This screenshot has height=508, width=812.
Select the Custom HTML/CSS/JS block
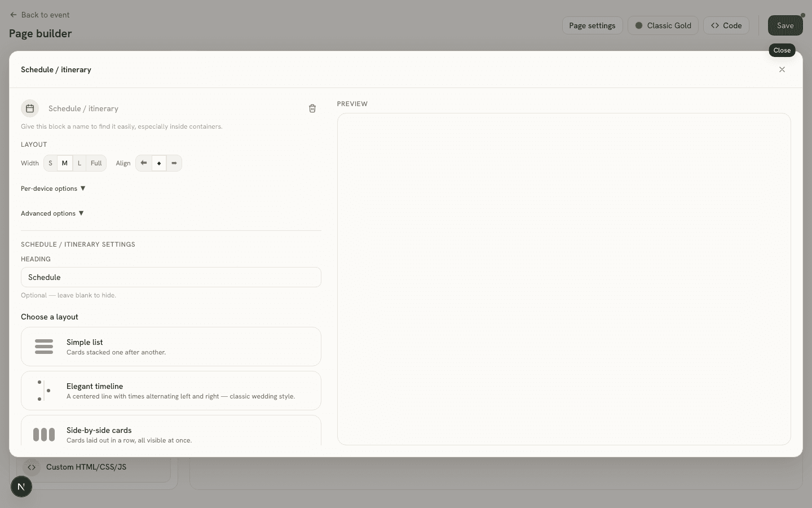[x=94, y=467]
